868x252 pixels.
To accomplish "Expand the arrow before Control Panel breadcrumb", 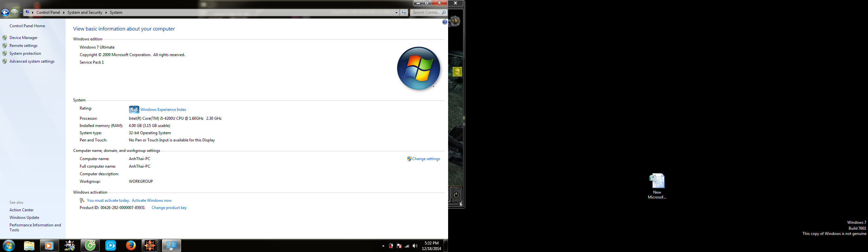I will (33, 12).
